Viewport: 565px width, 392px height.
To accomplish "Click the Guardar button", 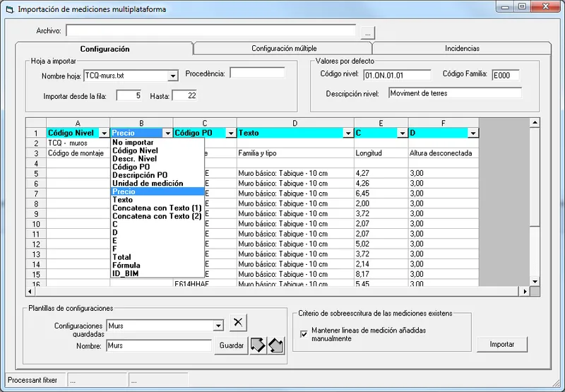I will point(232,345).
